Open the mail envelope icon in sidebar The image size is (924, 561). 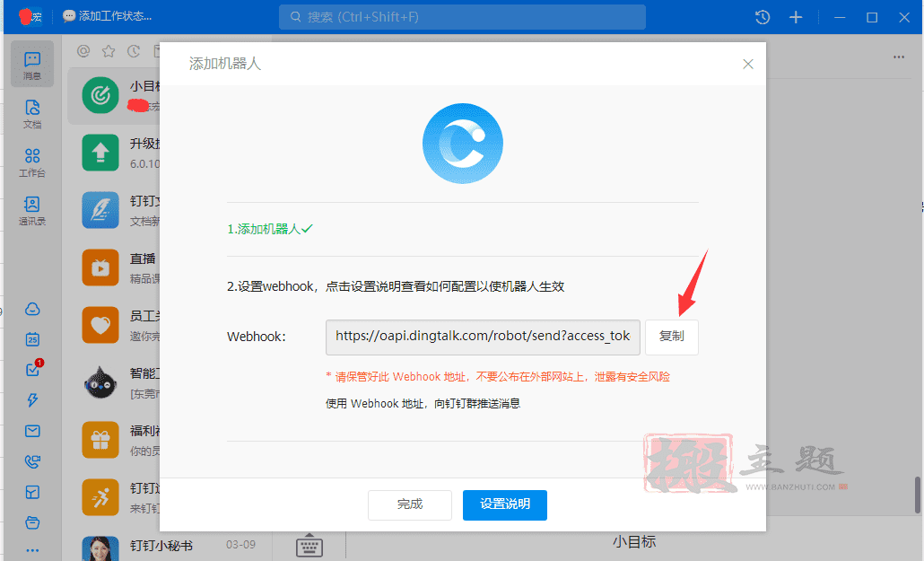tap(32, 431)
